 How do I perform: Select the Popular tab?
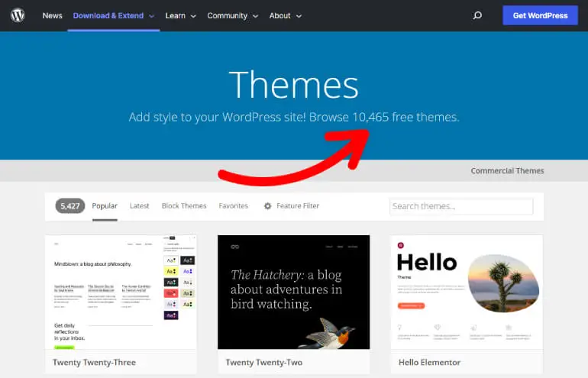[x=105, y=206]
